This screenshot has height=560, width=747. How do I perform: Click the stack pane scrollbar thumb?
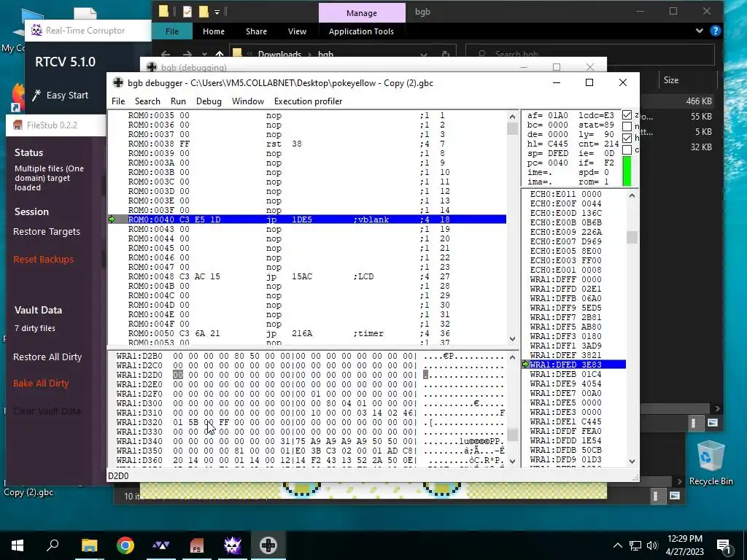[x=632, y=237]
